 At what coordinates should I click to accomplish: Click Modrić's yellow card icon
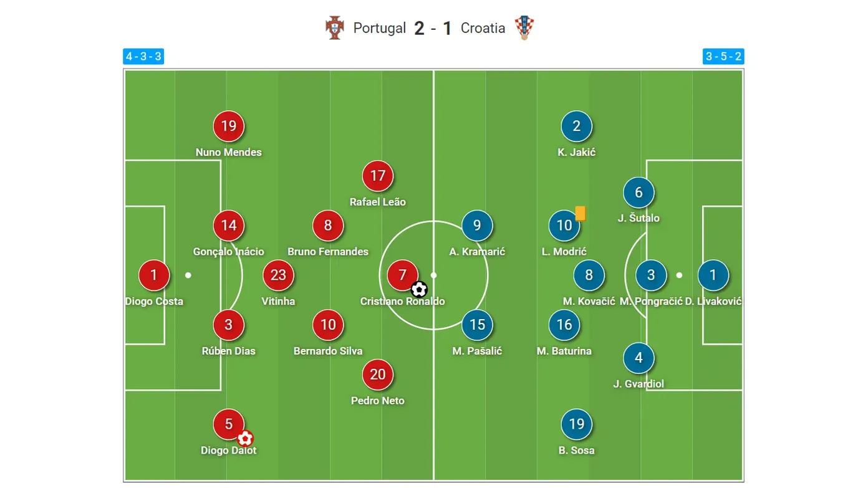coord(581,214)
